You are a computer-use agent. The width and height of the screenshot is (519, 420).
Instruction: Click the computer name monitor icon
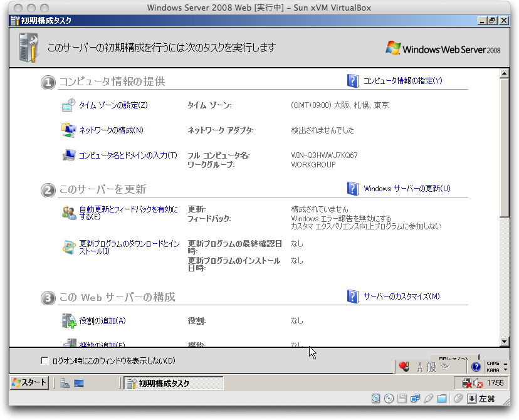coord(68,155)
